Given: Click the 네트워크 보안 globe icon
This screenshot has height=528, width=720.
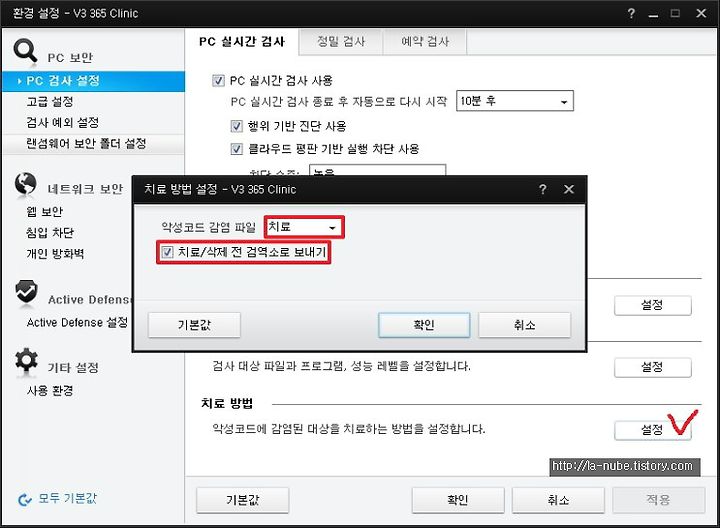Looking at the screenshot, I should coord(26,184).
